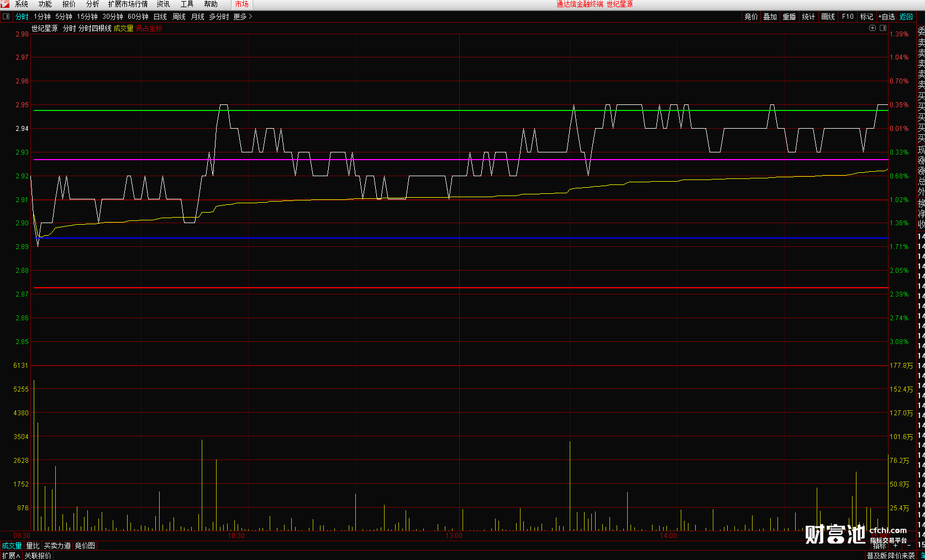Viewport: 925px width, 560px height.
Task: Switch to the 1分钟 period tab
Action: pos(42,17)
